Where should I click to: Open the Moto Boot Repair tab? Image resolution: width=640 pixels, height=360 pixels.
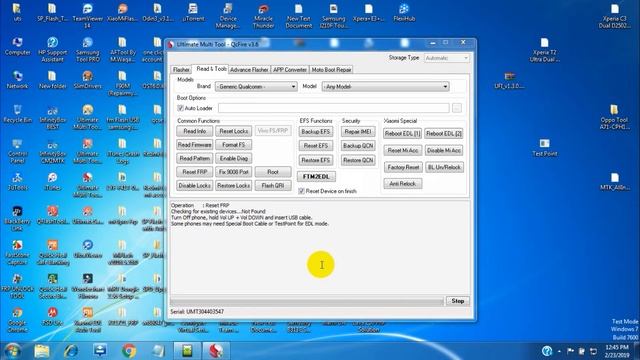tap(331, 70)
